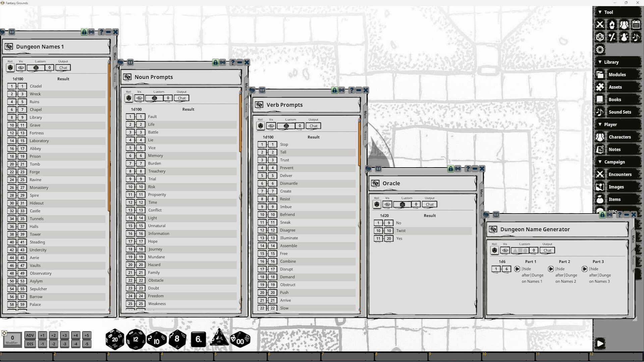
Task: Click the Encounters crossed-swords icon
Action: click(600, 174)
